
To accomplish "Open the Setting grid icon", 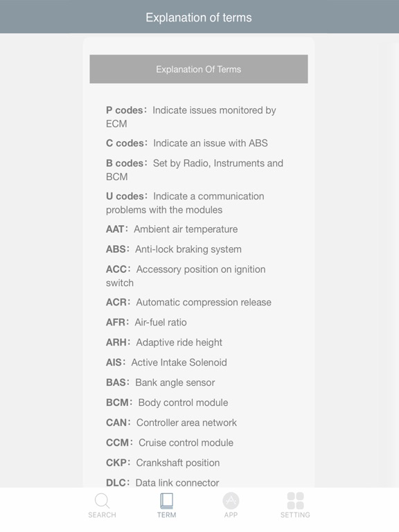I will click(295, 501).
